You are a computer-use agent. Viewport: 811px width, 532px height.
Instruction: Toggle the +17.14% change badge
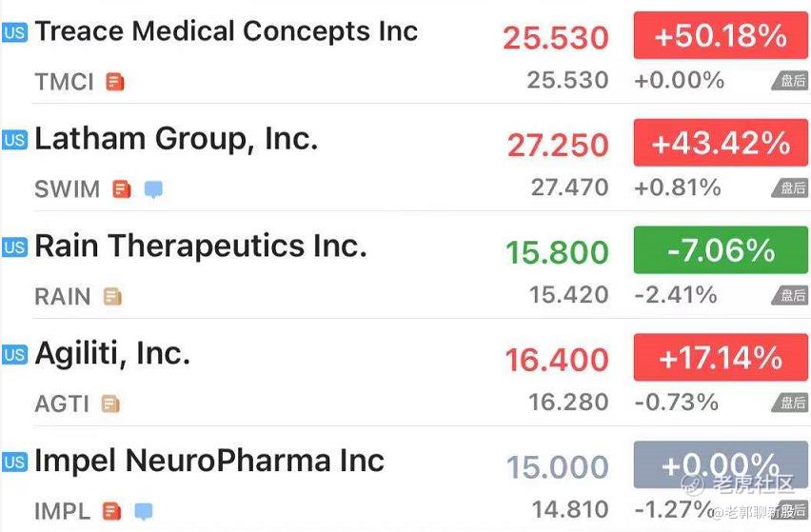[x=721, y=357]
